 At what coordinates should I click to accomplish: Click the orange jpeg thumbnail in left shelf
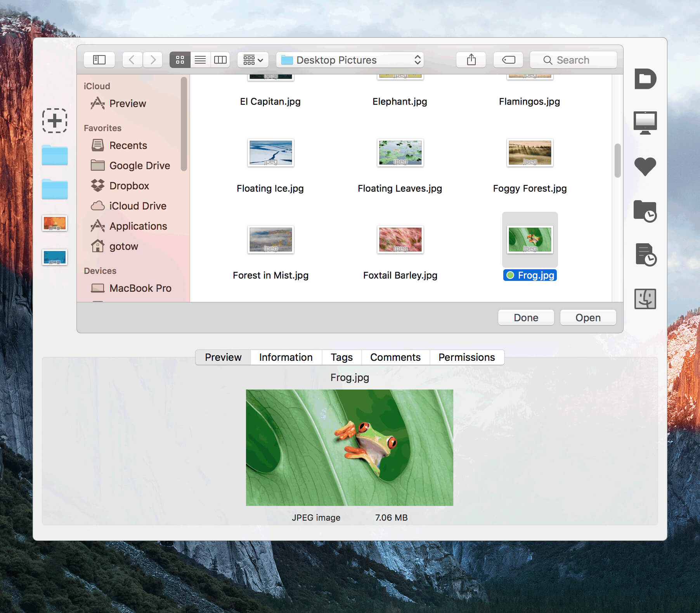tap(55, 223)
